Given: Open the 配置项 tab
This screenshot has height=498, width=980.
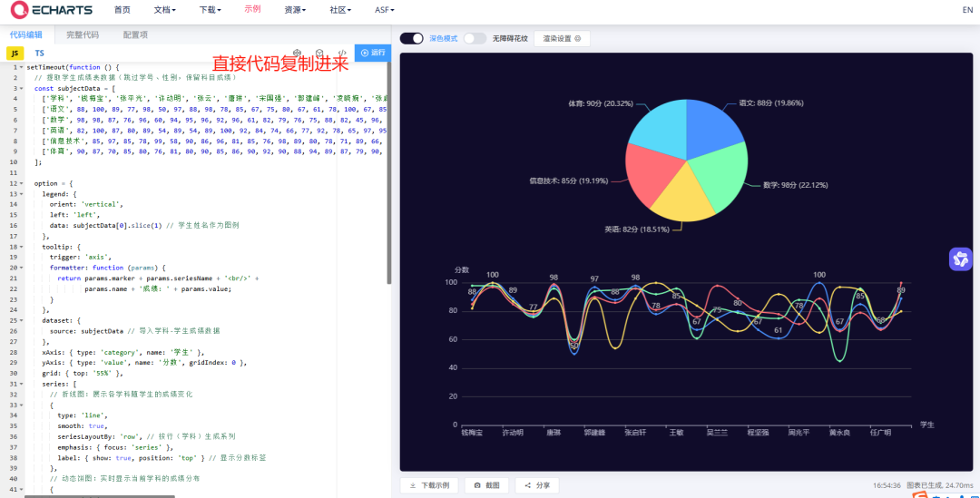Looking at the screenshot, I should (x=135, y=34).
